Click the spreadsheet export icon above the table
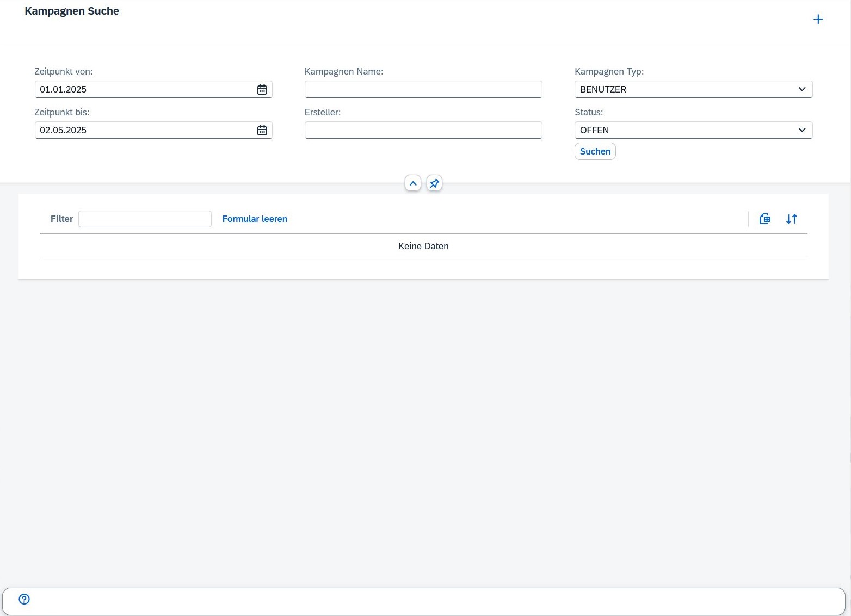This screenshot has height=616, width=851. 764,219
